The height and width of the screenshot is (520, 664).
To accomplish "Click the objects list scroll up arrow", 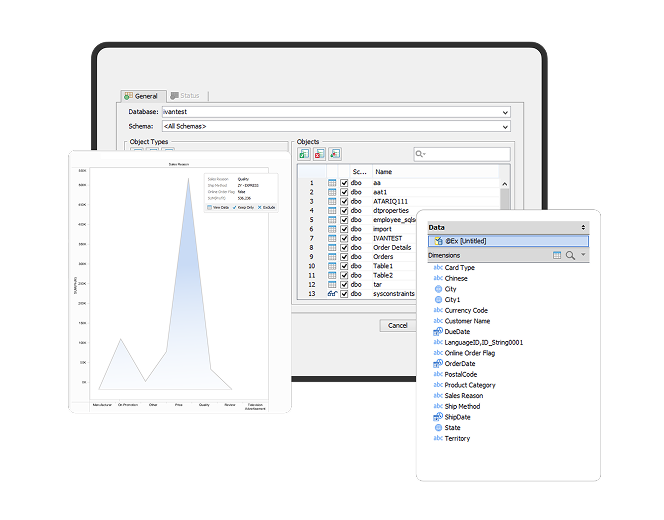I will (504, 184).
